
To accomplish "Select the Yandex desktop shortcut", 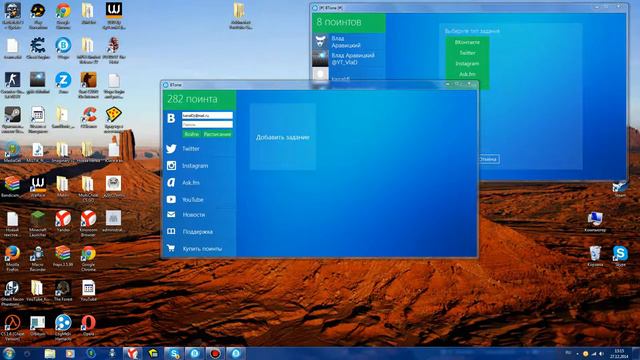I will pyautogui.click(x=63, y=222).
